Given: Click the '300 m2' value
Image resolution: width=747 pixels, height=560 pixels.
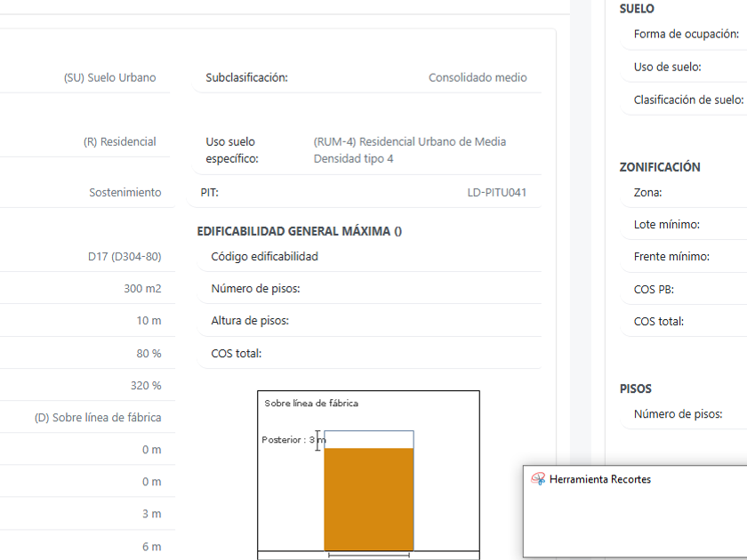Looking at the screenshot, I should (142, 289).
